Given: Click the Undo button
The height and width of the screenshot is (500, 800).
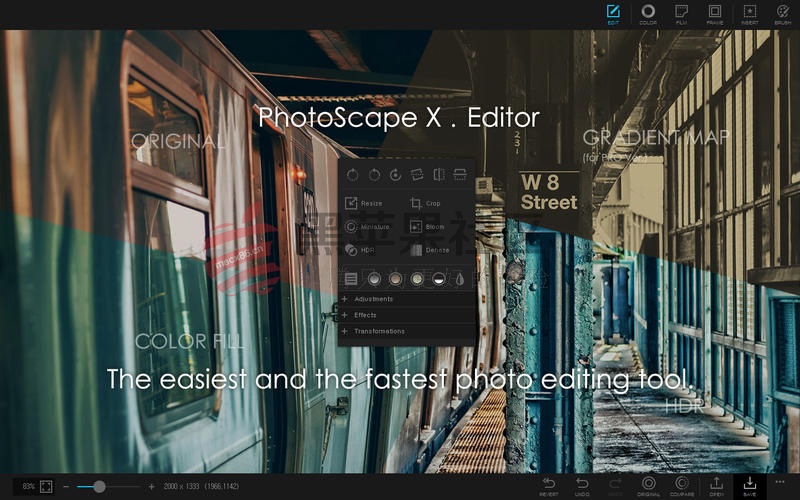Looking at the screenshot, I should [x=582, y=487].
